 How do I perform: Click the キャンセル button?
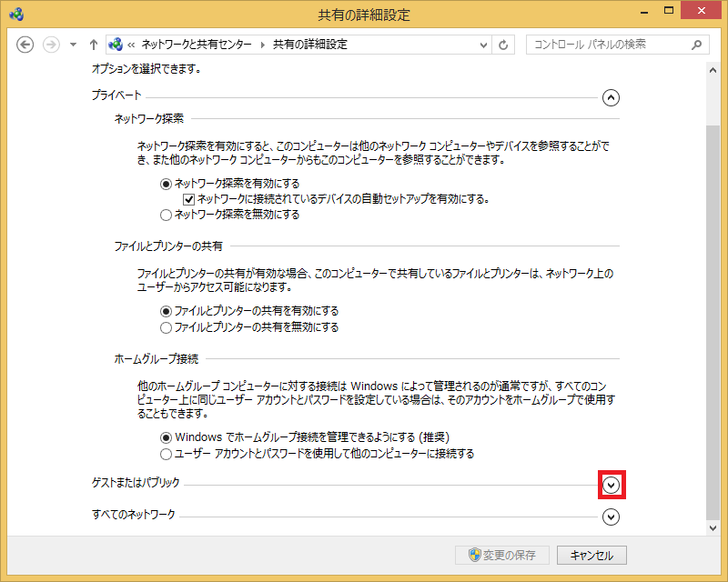coord(591,555)
